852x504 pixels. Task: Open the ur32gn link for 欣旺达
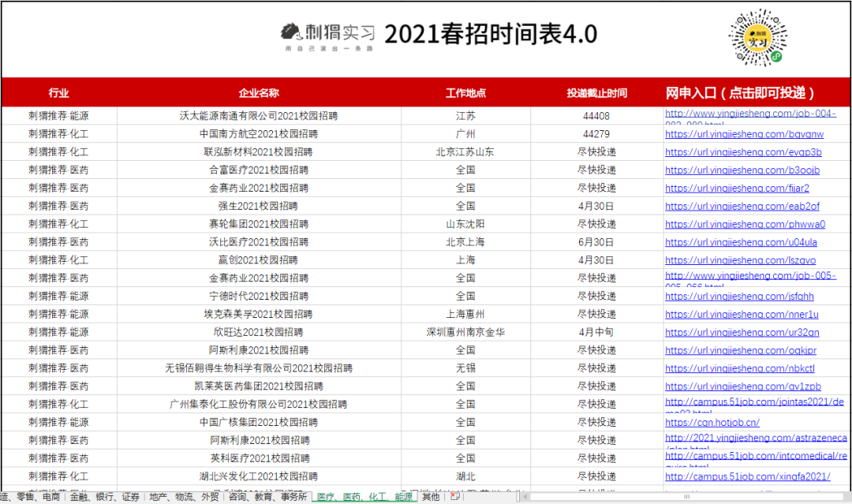tap(742, 332)
